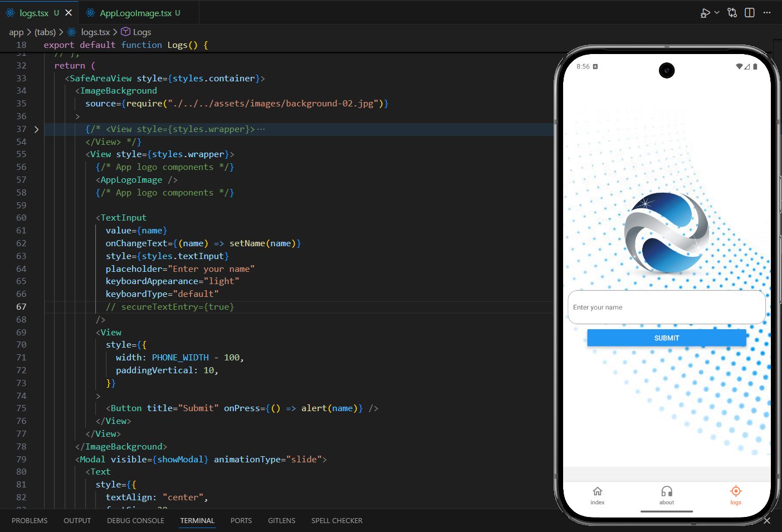
Task: Click the 'paddingVertical' property on line 72
Action: (154, 370)
